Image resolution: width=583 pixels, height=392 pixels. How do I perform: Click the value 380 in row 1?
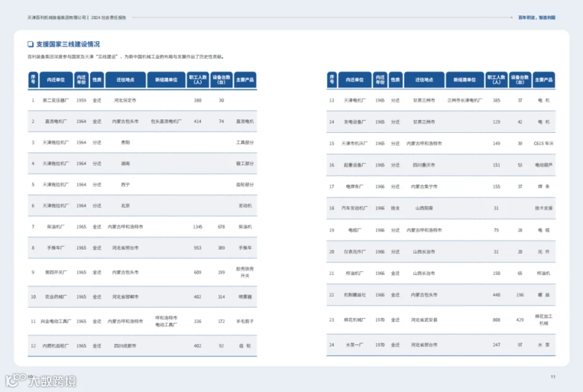click(x=198, y=100)
